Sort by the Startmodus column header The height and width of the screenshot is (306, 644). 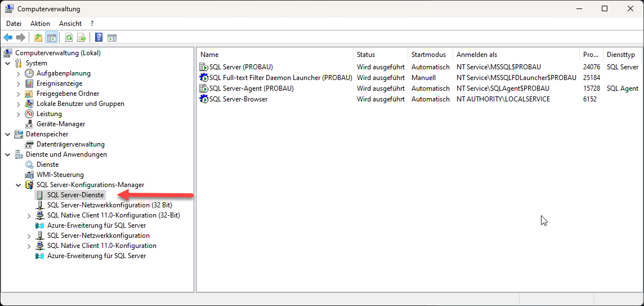pyautogui.click(x=431, y=55)
